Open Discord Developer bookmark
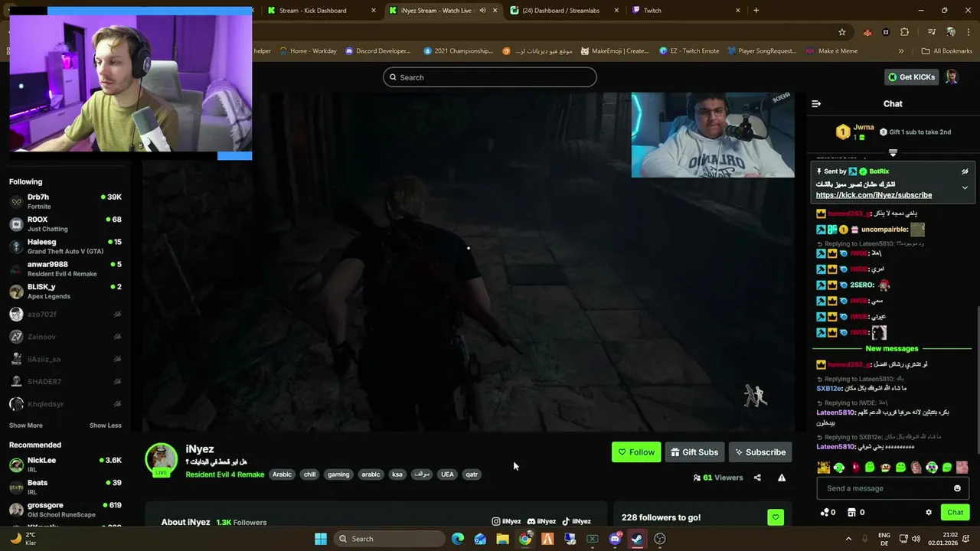The image size is (980, 551). point(378,51)
